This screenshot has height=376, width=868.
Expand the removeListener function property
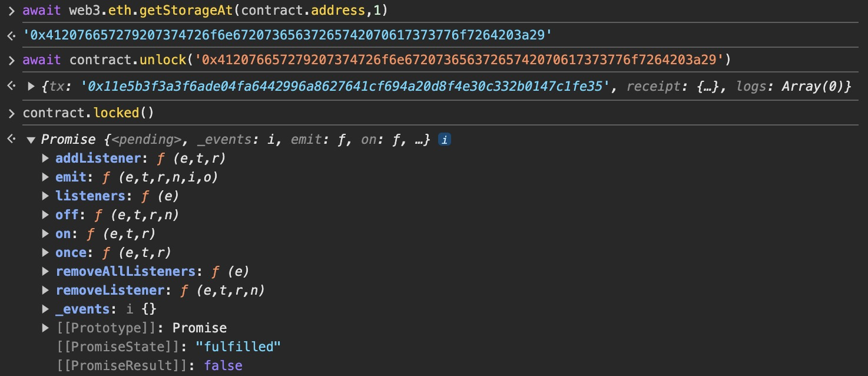point(45,291)
